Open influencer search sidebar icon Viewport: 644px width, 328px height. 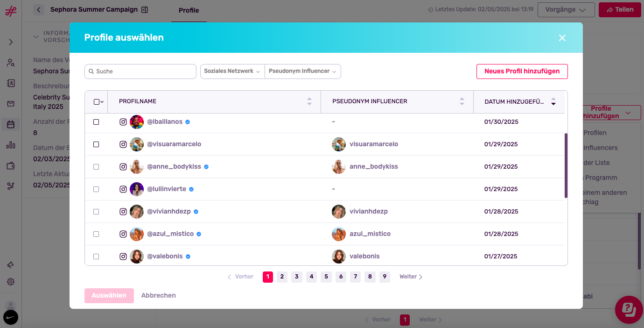11,63
